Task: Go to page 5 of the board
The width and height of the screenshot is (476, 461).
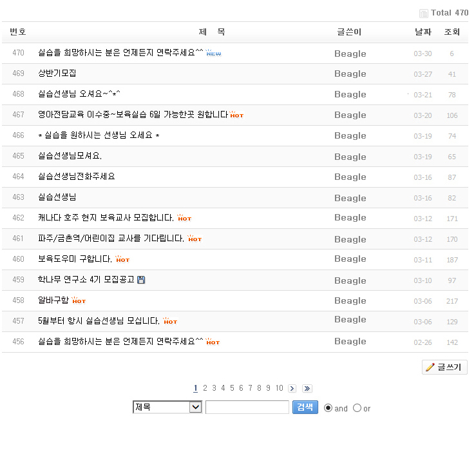Action: coord(232,388)
